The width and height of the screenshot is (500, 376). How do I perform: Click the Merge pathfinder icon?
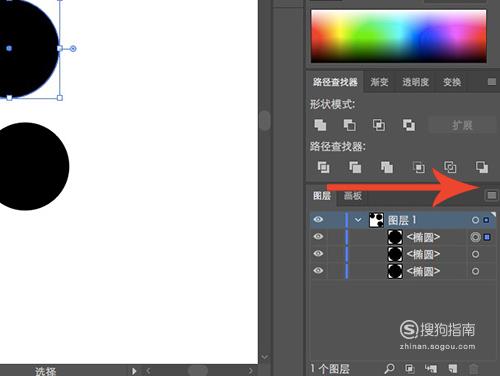387,167
